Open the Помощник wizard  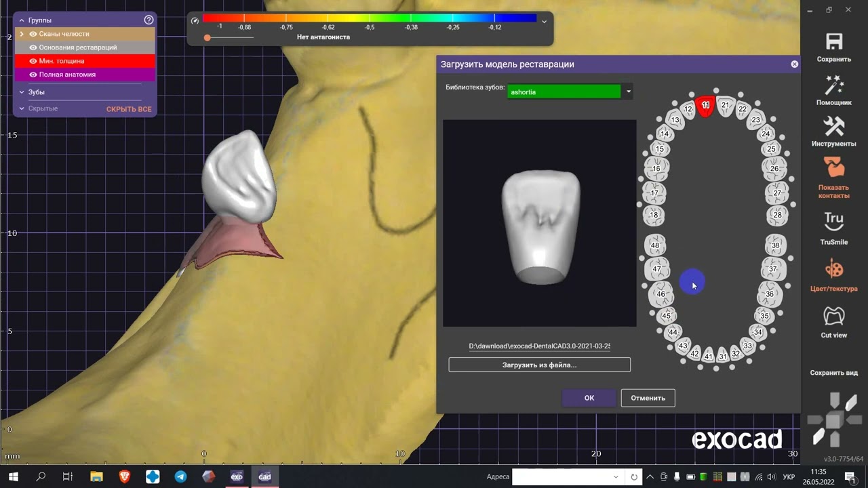pyautogui.click(x=833, y=85)
